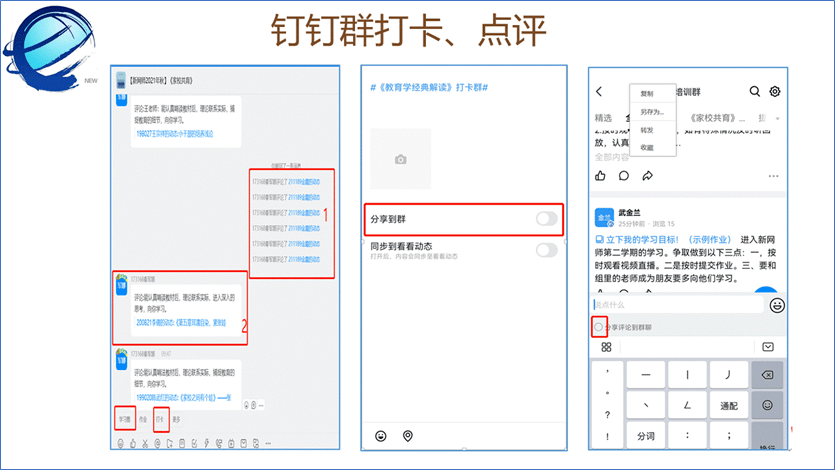Add location with pin icon

[x=408, y=436]
